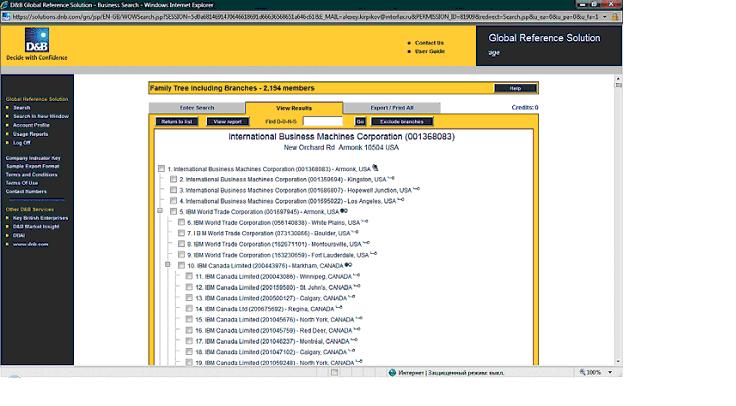Check the box for IBM Canada Limited Markham
This screenshot has height=406, width=736.
181,266
